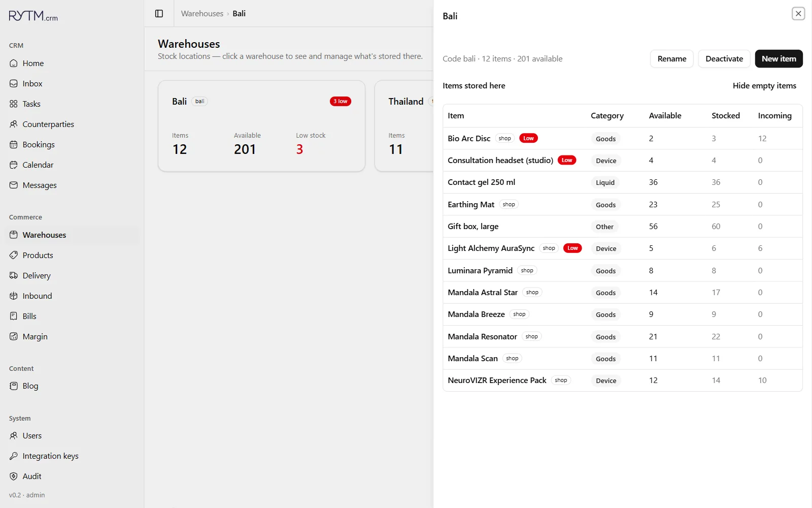Viewport: 812px width, 508px height.
Task: Toggle the sidebar panel button
Action: tap(159, 14)
